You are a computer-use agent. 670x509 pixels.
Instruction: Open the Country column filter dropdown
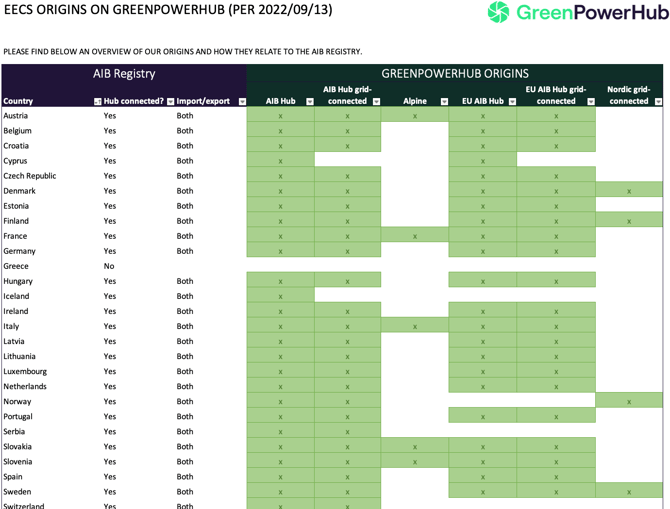(x=97, y=102)
